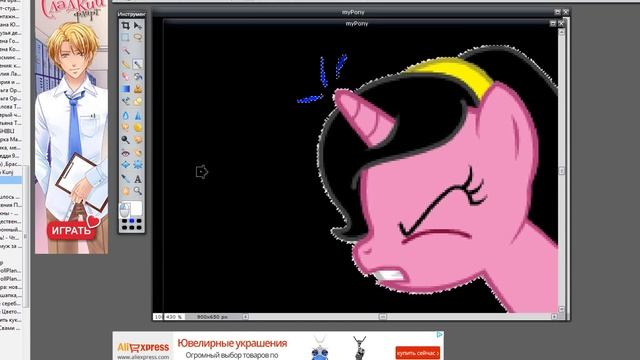
Task: Select the Lasso tool
Action: coord(138,38)
